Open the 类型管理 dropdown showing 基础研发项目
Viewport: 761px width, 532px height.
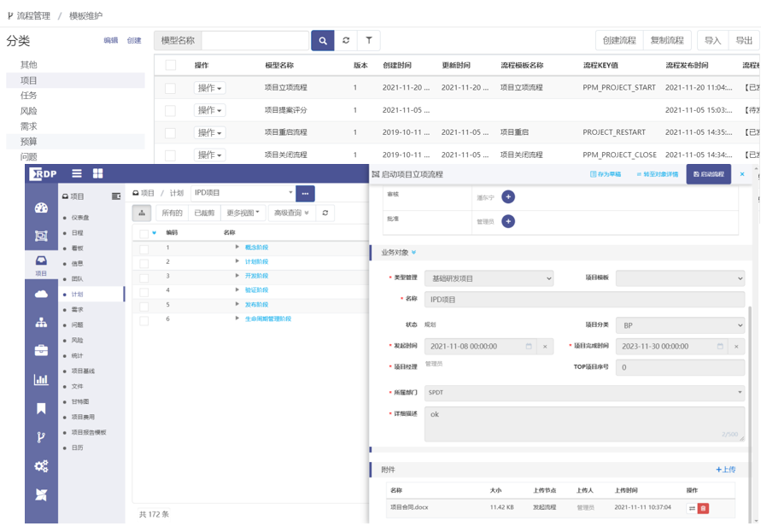click(488, 278)
